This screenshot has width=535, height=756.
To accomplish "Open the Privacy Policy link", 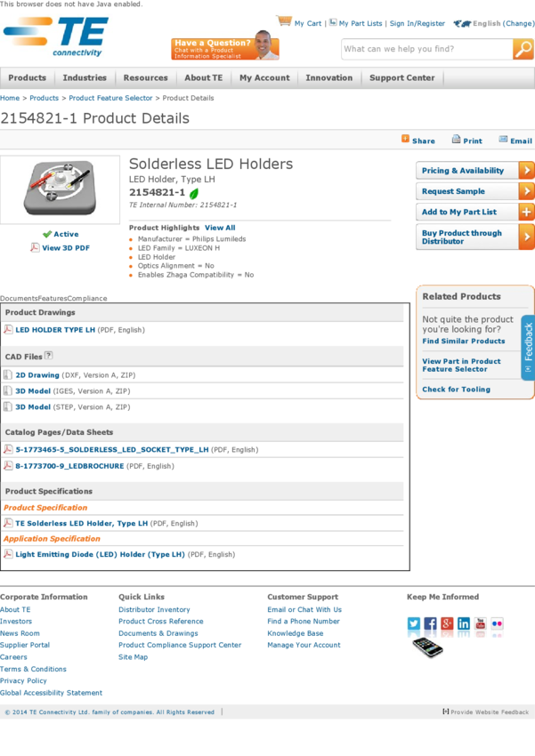I will [23, 680].
